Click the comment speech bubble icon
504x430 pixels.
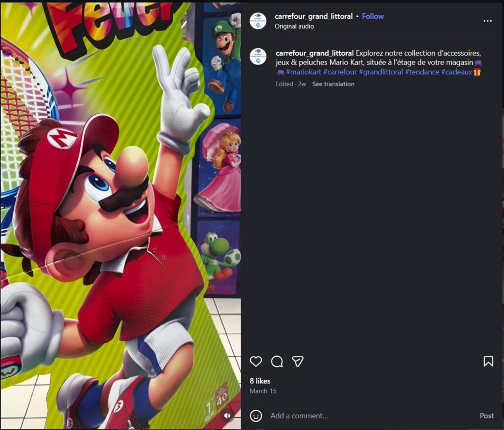[x=277, y=362]
